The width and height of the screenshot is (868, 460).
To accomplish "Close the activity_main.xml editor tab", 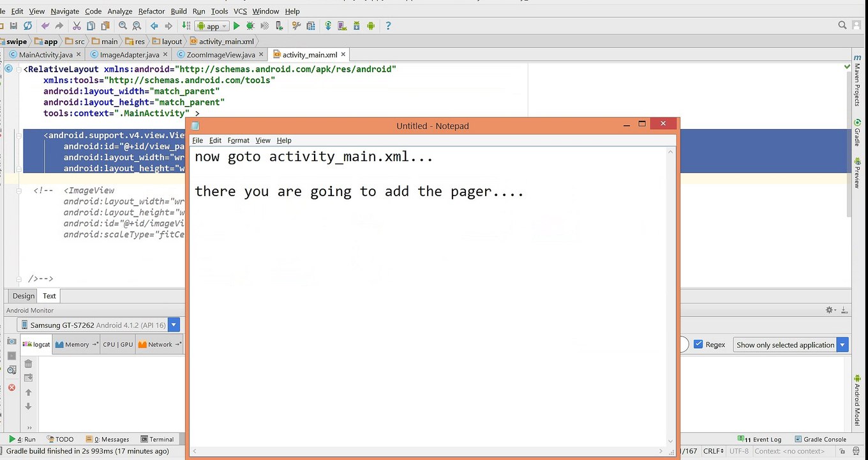I will (x=343, y=55).
